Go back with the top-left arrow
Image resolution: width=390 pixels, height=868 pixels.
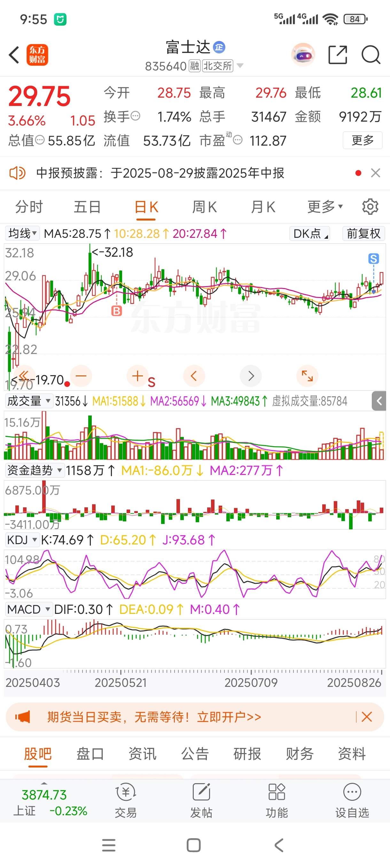14,55
